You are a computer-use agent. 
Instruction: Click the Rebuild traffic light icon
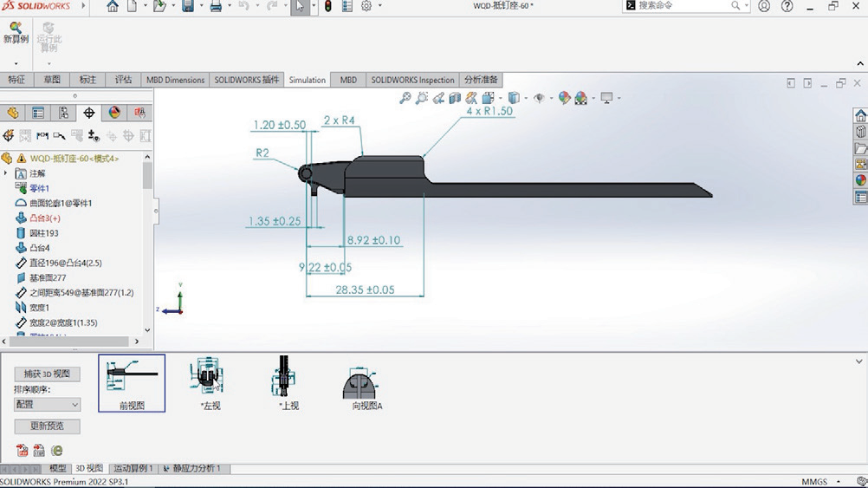[x=327, y=7]
